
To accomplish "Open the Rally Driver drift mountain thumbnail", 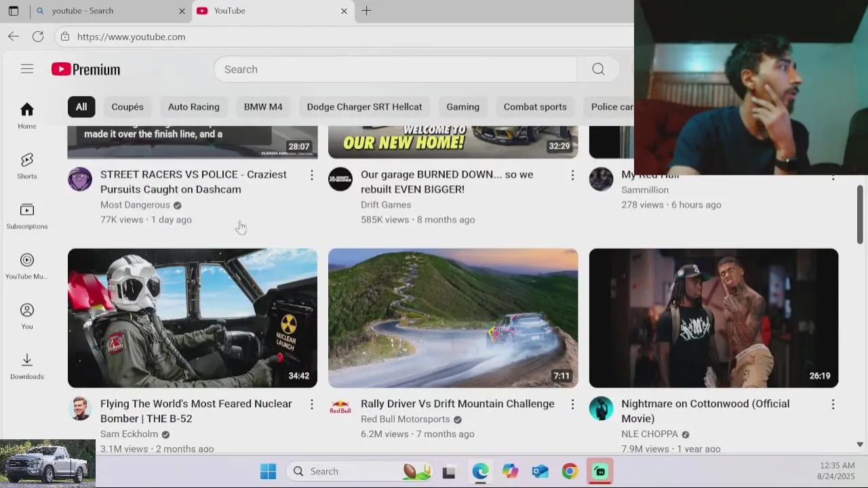I will coord(453,318).
